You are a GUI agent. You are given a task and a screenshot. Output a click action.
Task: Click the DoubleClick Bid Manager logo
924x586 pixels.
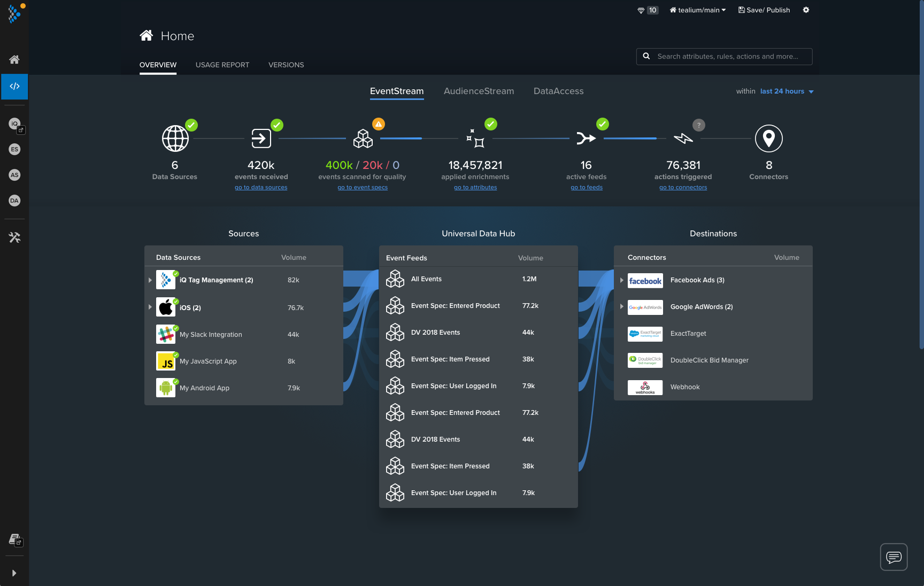pos(645,360)
